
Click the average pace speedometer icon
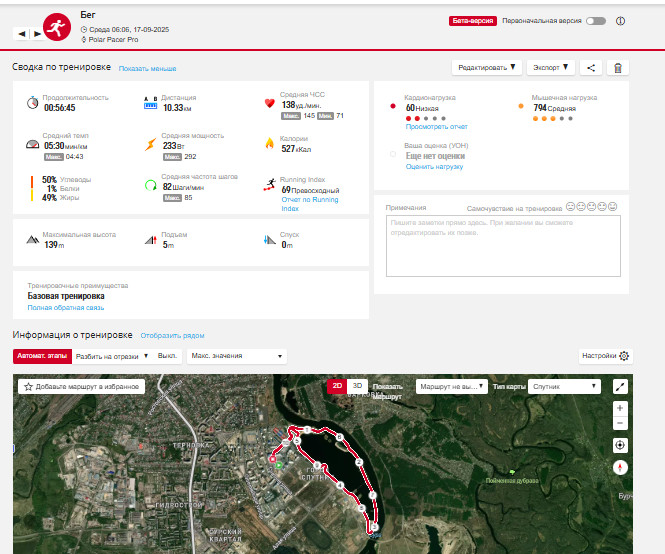[32, 145]
